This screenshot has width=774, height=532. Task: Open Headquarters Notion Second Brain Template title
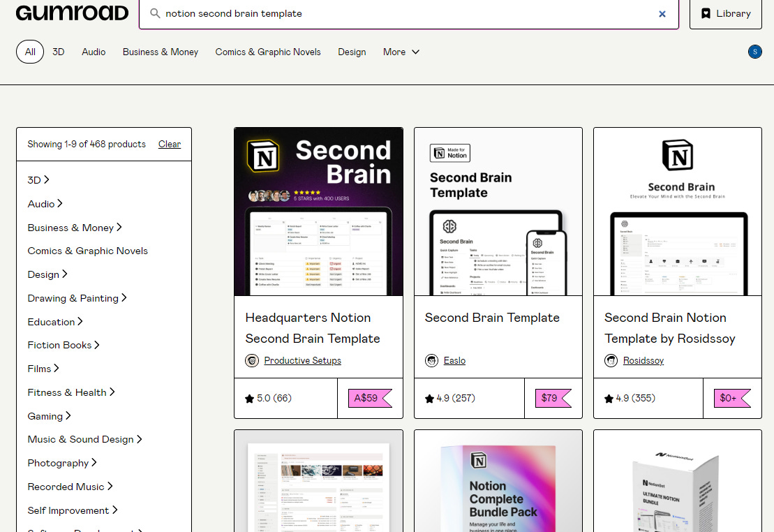(x=313, y=328)
